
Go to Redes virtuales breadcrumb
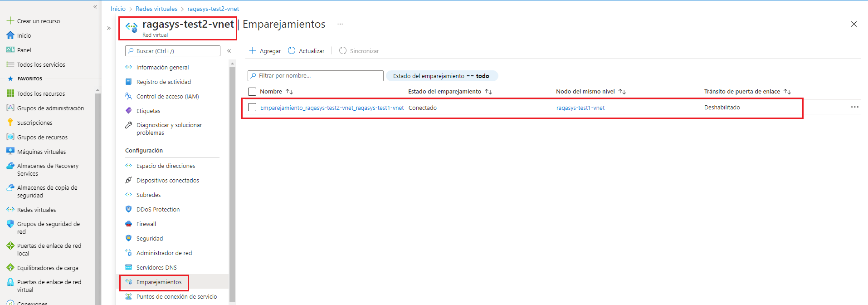click(156, 9)
